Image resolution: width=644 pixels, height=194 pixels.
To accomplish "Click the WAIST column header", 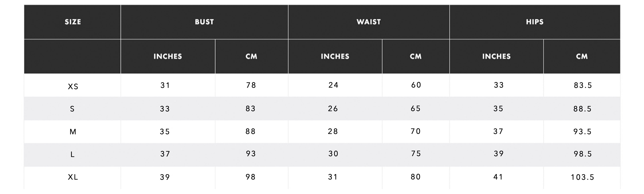I will pyautogui.click(x=369, y=22).
